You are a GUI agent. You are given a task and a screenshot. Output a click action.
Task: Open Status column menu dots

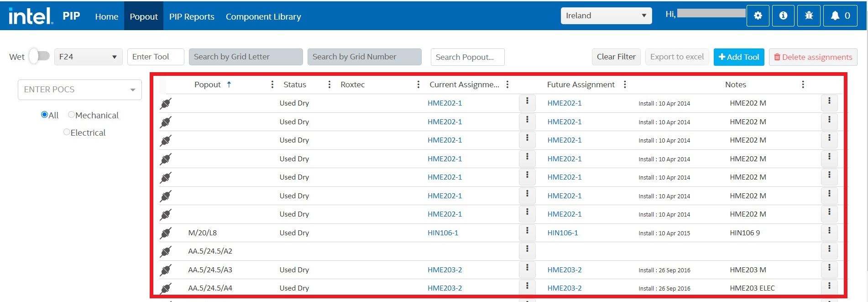[329, 85]
